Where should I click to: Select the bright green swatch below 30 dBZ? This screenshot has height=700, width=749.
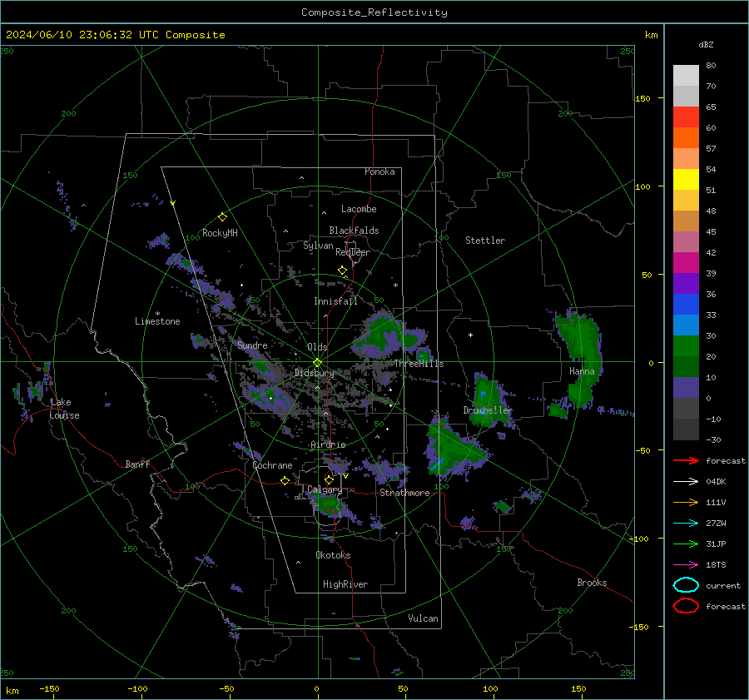click(686, 346)
